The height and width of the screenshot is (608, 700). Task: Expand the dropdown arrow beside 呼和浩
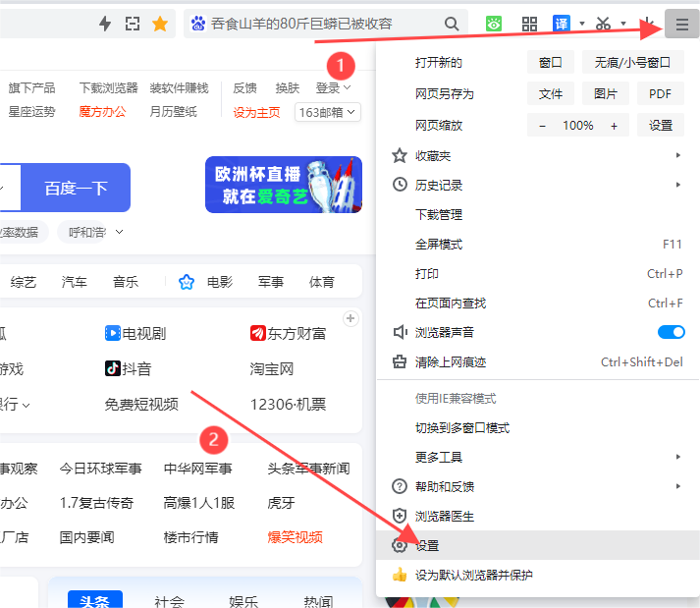tap(119, 232)
